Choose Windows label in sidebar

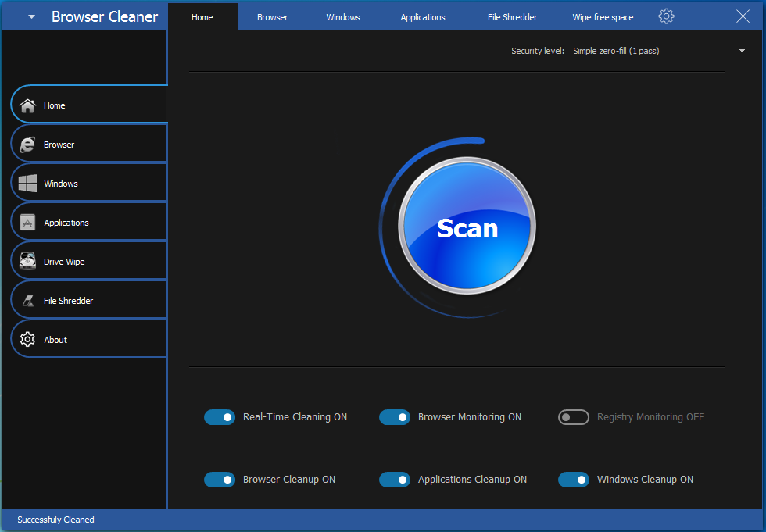tap(61, 184)
